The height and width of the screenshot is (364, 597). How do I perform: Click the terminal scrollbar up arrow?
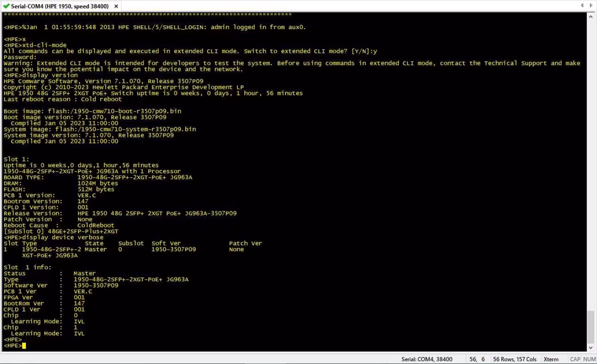tap(590, 17)
